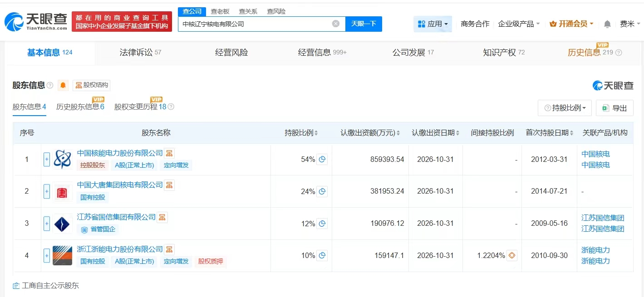Open 企业级产品 dropdown menu
This screenshot has width=644, height=297.
tap(519, 24)
